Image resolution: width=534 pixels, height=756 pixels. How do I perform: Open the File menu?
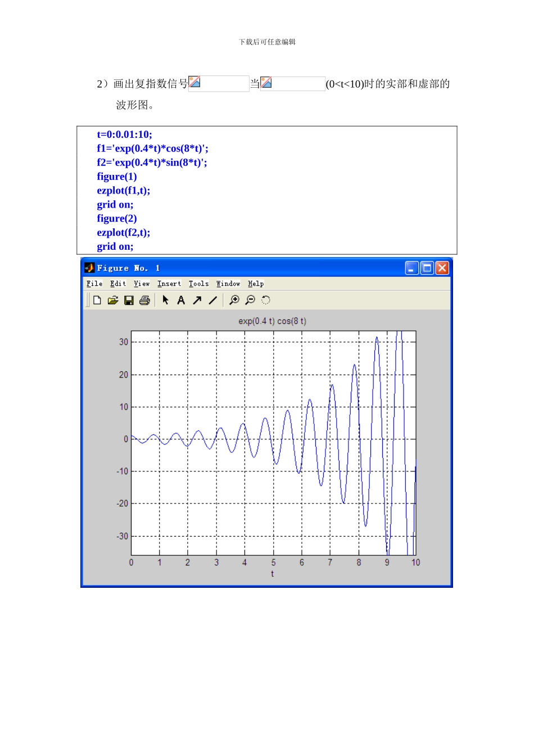(94, 283)
